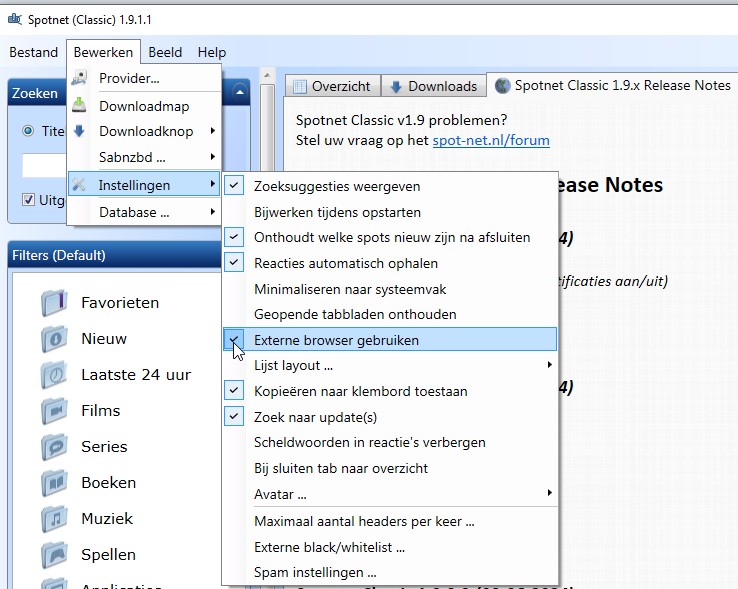Screen dimensions: 738x589
Task: Toggle the Uitg checkbox in search panel
Action: [28, 200]
